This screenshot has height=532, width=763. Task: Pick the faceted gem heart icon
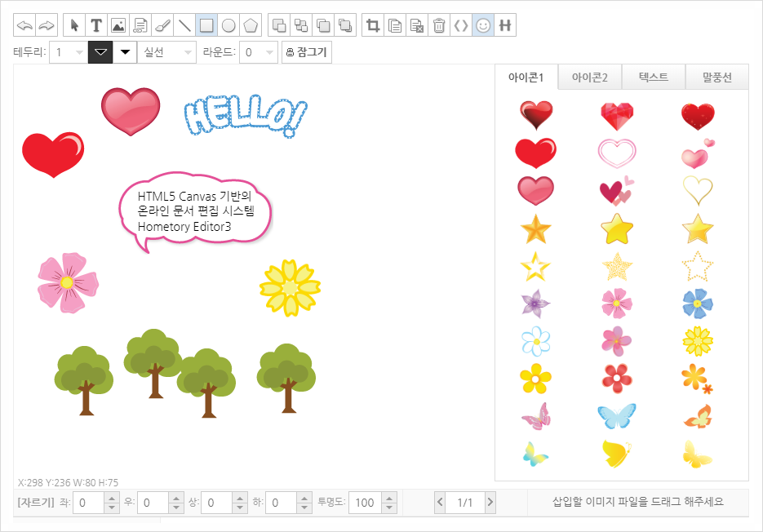click(617, 117)
